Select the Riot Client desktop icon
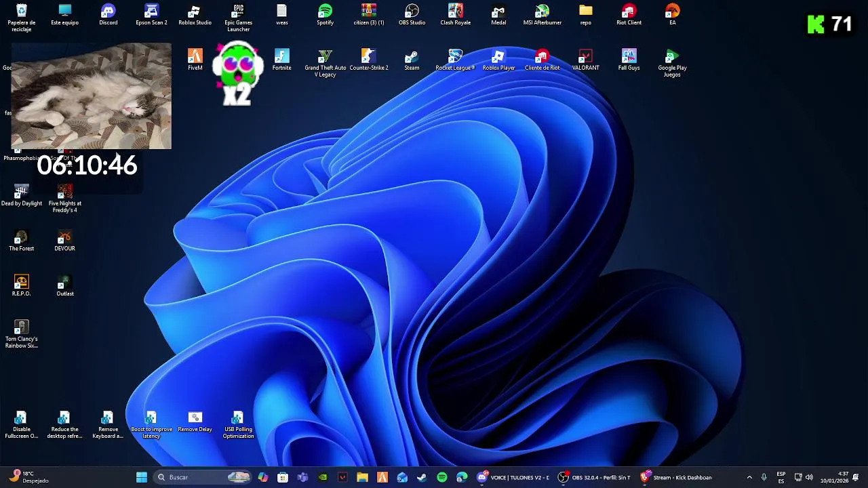Viewport: 868px width, 488px height. pyautogui.click(x=629, y=15)
